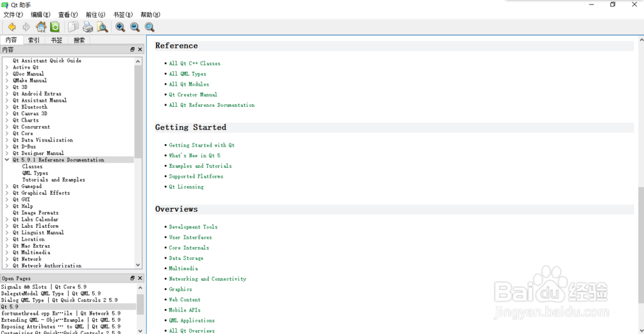Open the Qt Licensing link
This screenshot has height=334, width=644.
tap(186, 187)
